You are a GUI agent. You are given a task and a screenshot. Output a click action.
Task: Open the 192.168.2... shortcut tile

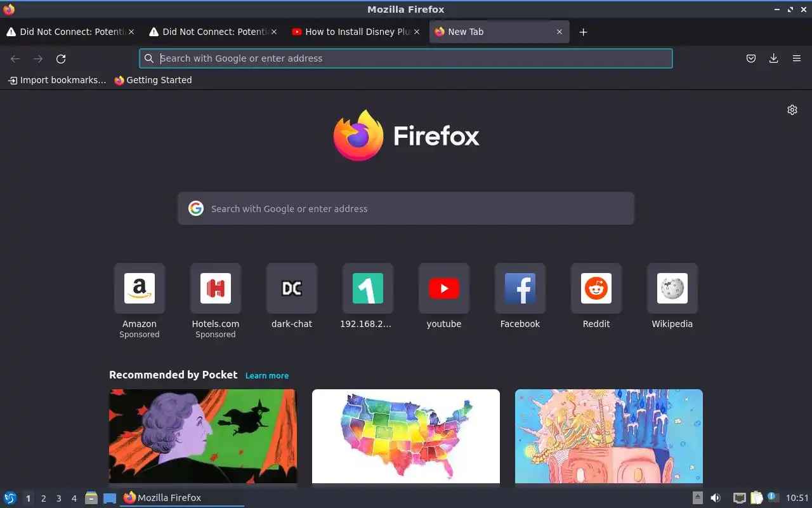coord(368,288)
